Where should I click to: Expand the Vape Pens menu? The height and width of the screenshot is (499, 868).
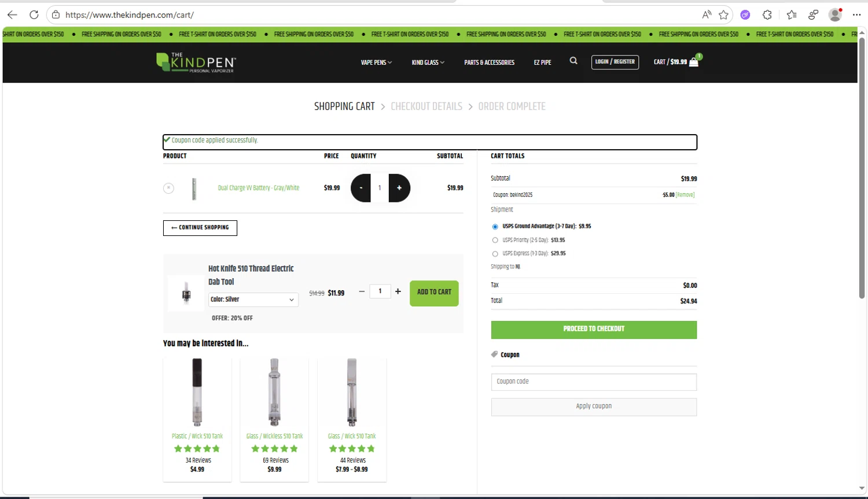(x=376, y=62)
